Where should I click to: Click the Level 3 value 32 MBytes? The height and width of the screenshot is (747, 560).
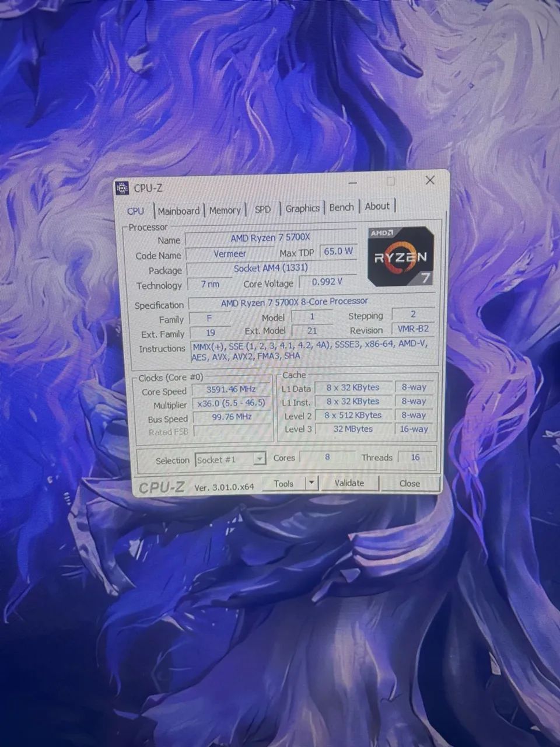pyautogui.click(x=353, y=429)
